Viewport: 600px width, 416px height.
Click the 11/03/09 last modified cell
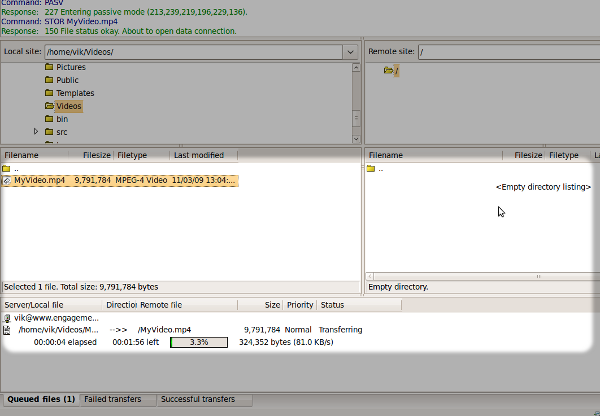204,180
